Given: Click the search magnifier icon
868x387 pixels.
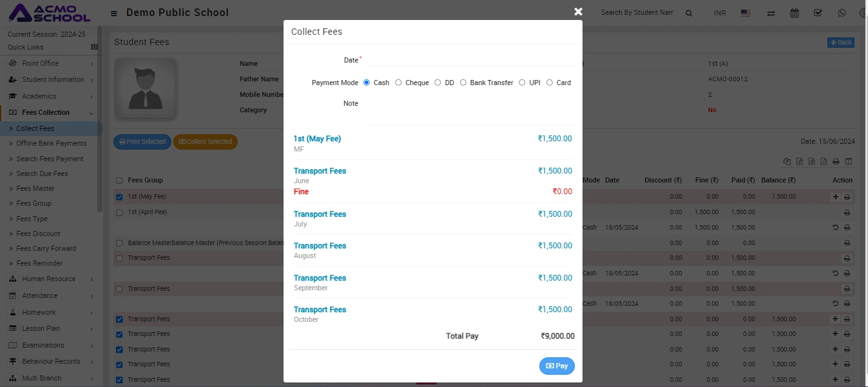Looking at the screenshot, I should click(689, 13).
